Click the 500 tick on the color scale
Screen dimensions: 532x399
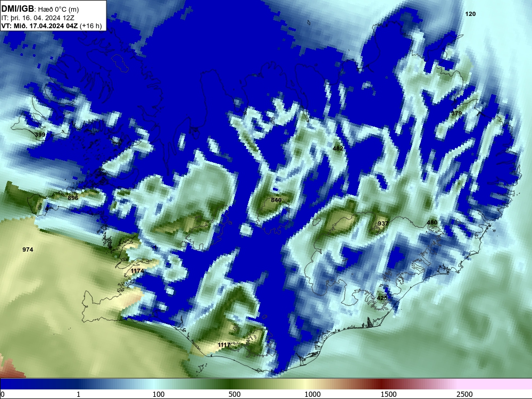coord(235,394)
